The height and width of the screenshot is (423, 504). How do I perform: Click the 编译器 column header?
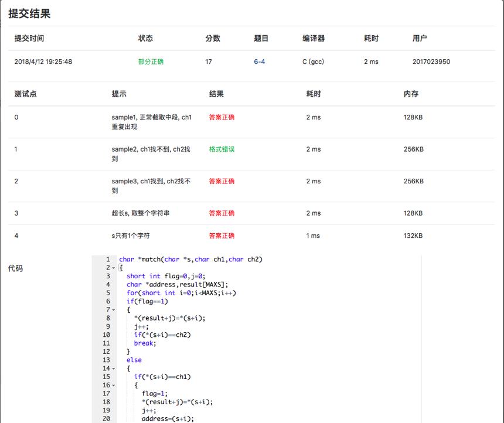coord(314,38)
